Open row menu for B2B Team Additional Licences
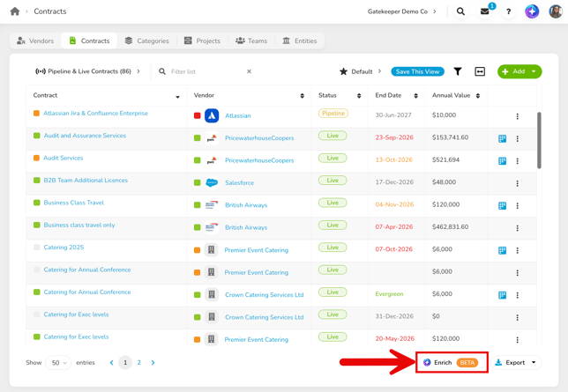The width and height of the screenshot is (568, 392). [517, 183]
